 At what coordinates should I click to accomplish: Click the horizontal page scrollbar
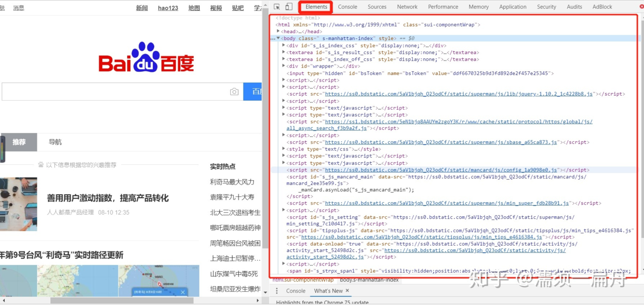pos(122,300)
